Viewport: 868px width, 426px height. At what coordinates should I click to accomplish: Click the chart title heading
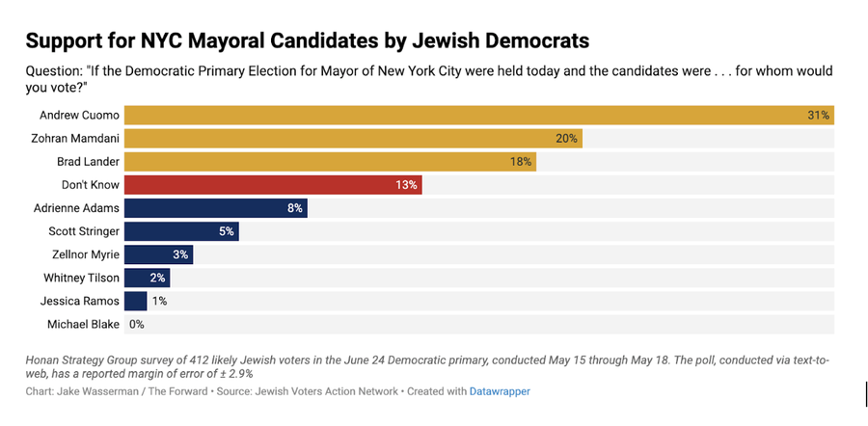(308, 41)
